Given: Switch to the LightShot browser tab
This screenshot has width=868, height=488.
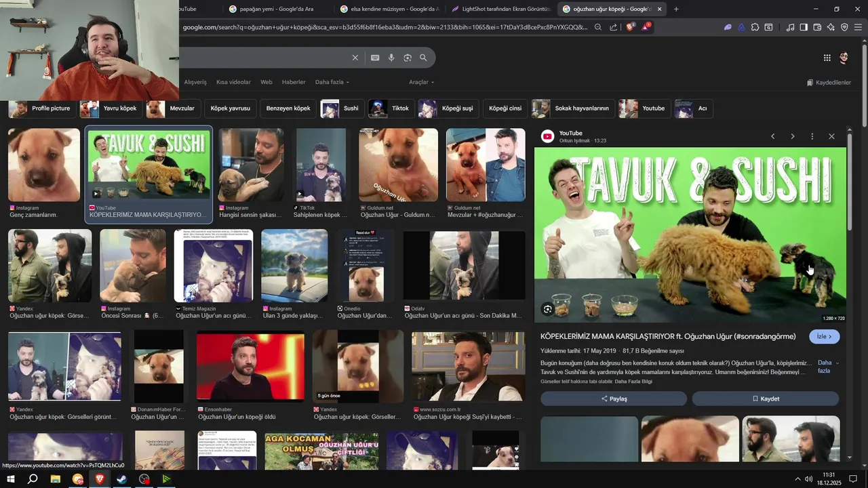Looking at the screenshot, I should click(x=500, y=9).
